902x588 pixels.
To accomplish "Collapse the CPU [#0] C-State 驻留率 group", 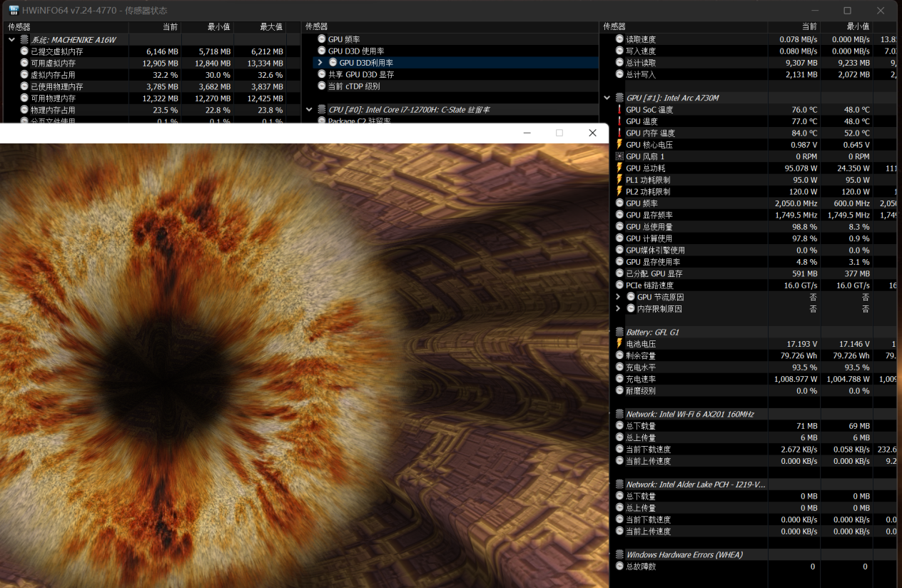I will click(309, 110).
